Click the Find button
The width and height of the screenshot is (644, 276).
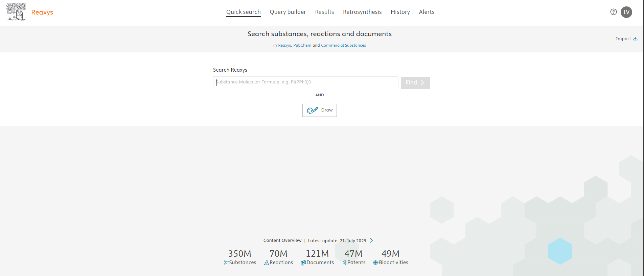[x=415, y=83]
